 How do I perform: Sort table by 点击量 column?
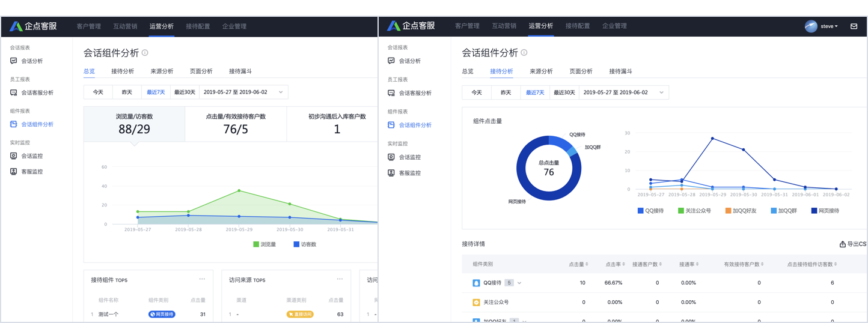[578, 264]
